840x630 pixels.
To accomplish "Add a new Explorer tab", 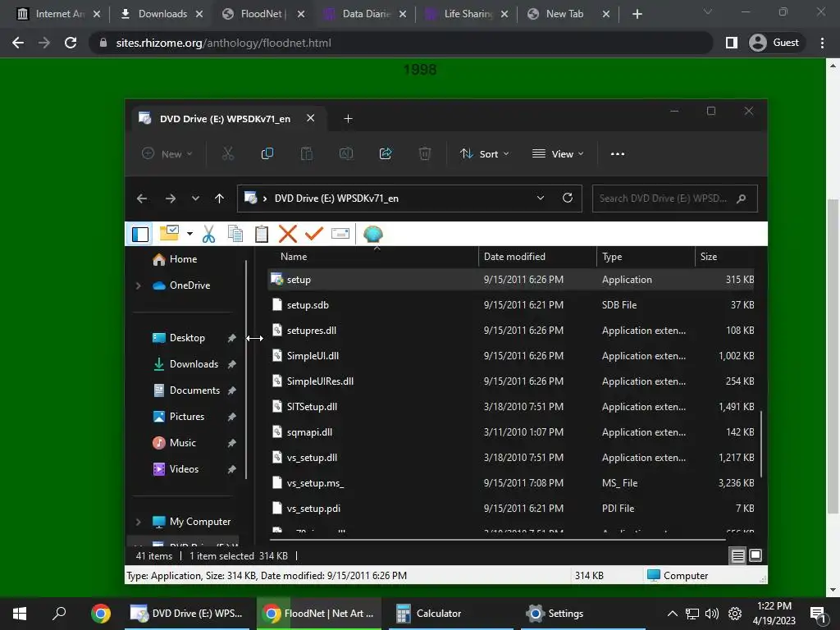I will click(x=348, y=118).
